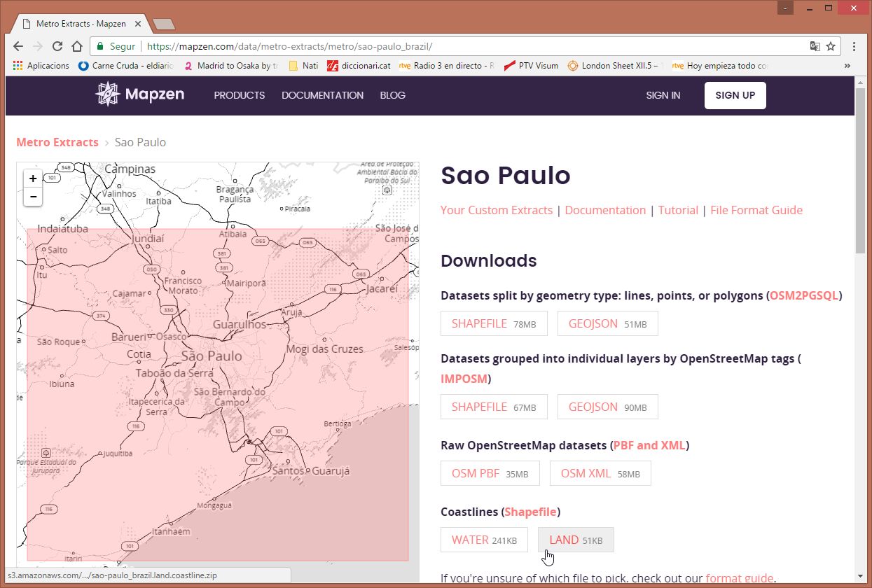
Task: Go to Metro Extracts breadcrumb link
Action: click(57, 142)
